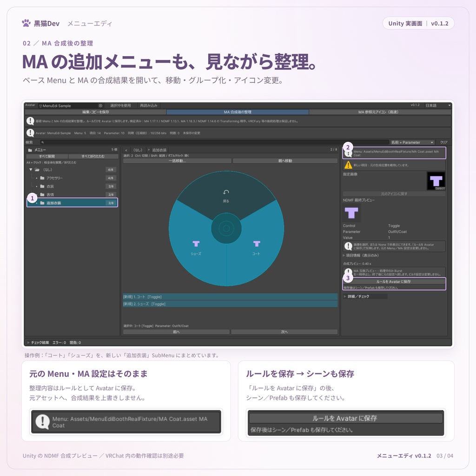Open the 名前 + Parameter search filter dropdown
The height and width of the screenshot is (476, 476).
click(412, 142)
